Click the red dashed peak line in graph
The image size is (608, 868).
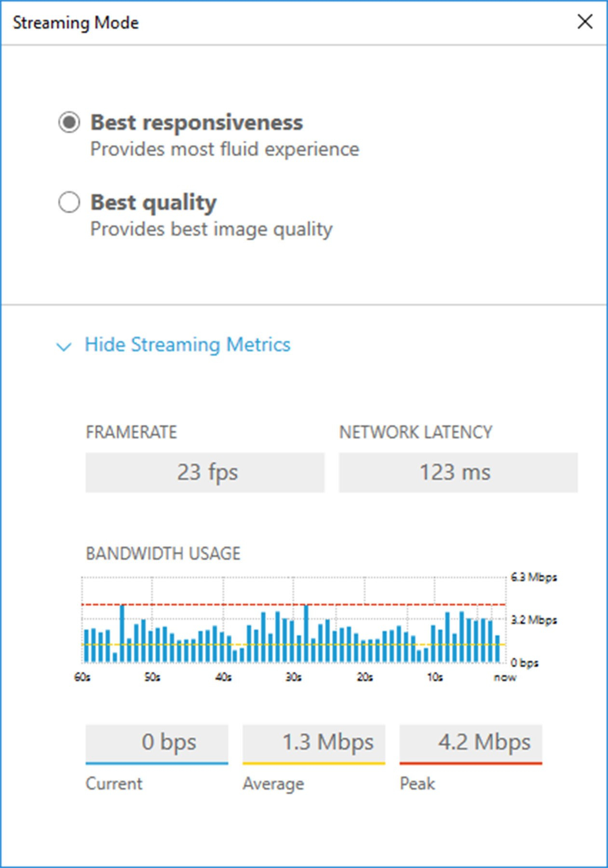click(293, 604)
